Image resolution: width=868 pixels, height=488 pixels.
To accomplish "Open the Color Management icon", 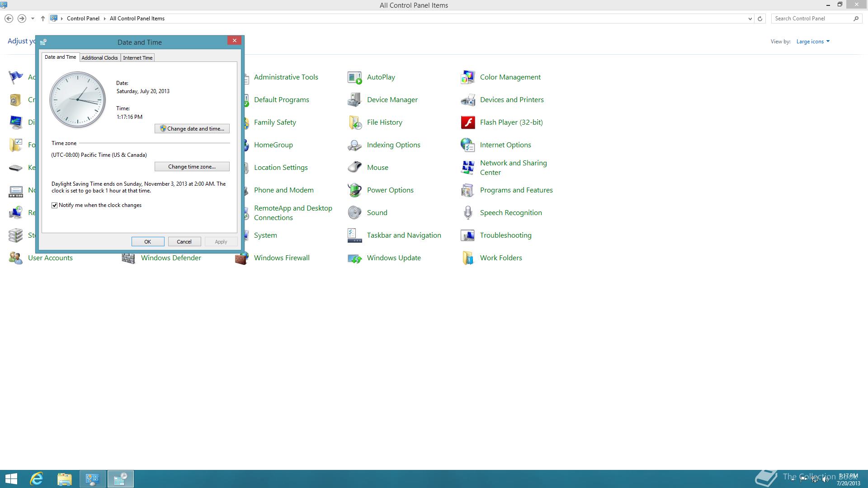I will [x=467, y=77].
